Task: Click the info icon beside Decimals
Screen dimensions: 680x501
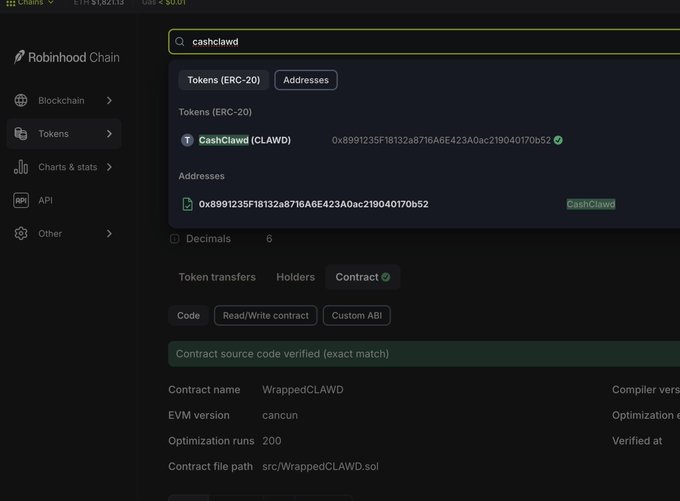Action: point(174,239)
